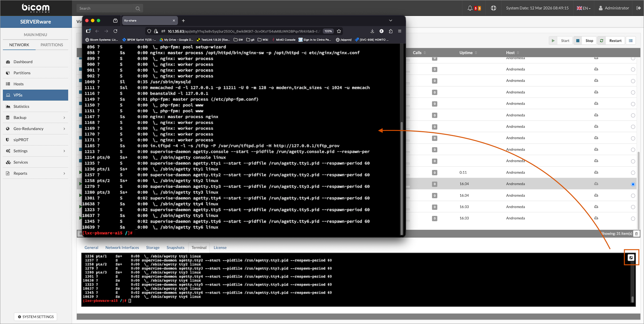Viewport: 644px width, 324px height.
Task: Open the browser extensions puzzle icon
Action: click(391, 31)
